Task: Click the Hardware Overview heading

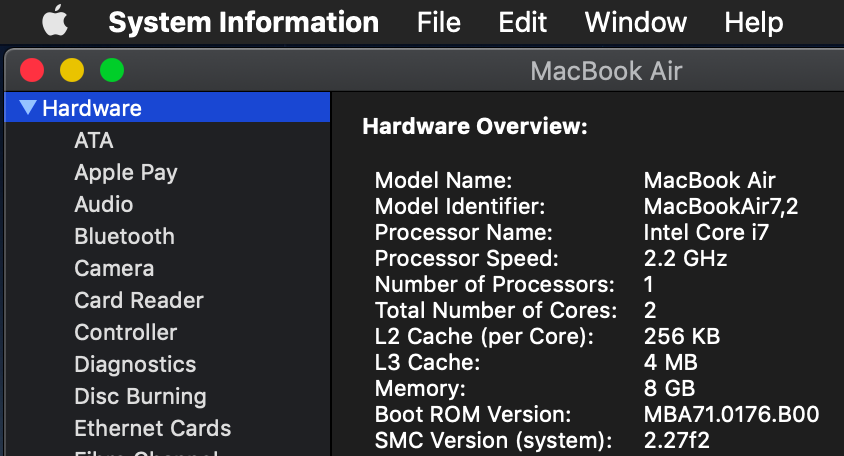Action: coord(475,126)
